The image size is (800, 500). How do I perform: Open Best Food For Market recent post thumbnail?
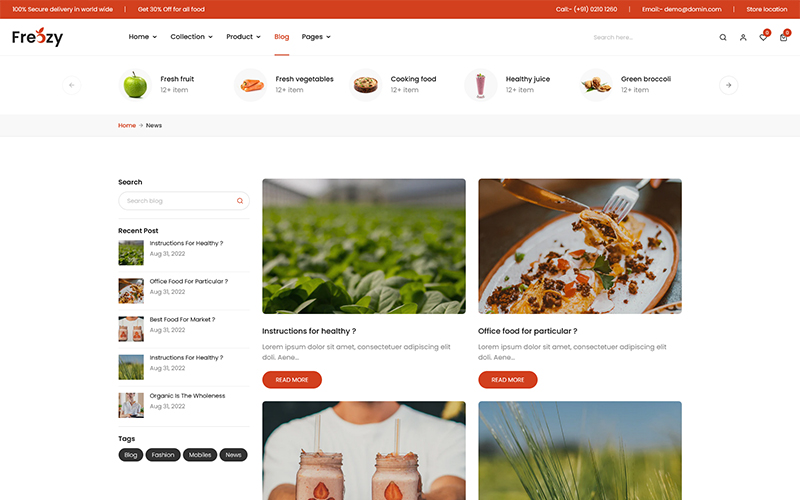point(131,329)
